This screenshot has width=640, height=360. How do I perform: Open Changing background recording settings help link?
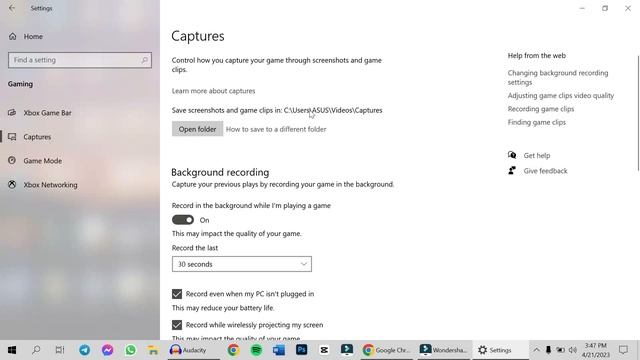[558, 77]
